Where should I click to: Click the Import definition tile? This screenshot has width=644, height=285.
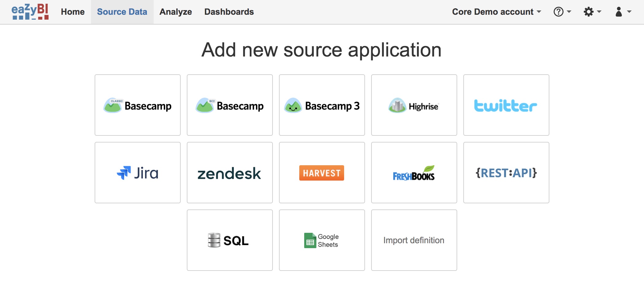pyautogui.click(x=414, y=240)
